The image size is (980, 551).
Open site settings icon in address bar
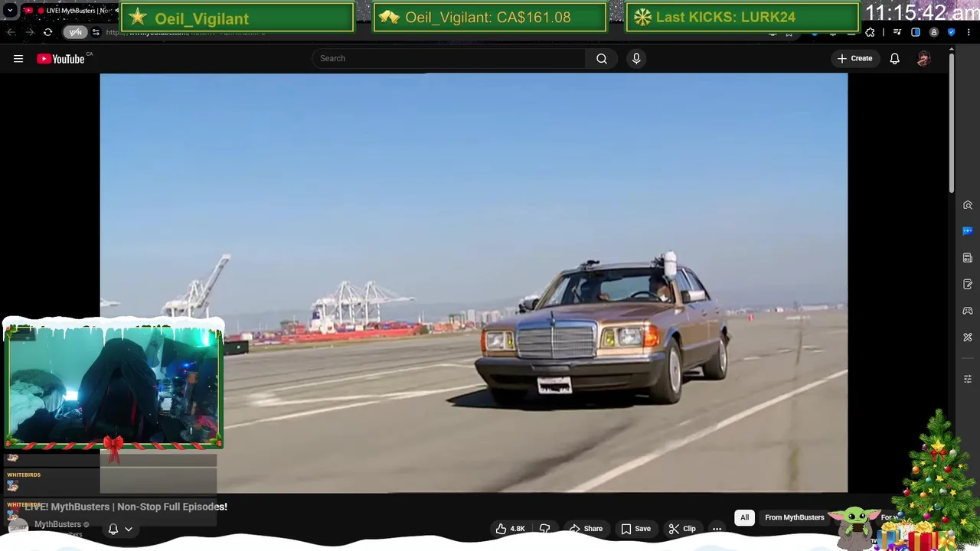click(96, 32)
